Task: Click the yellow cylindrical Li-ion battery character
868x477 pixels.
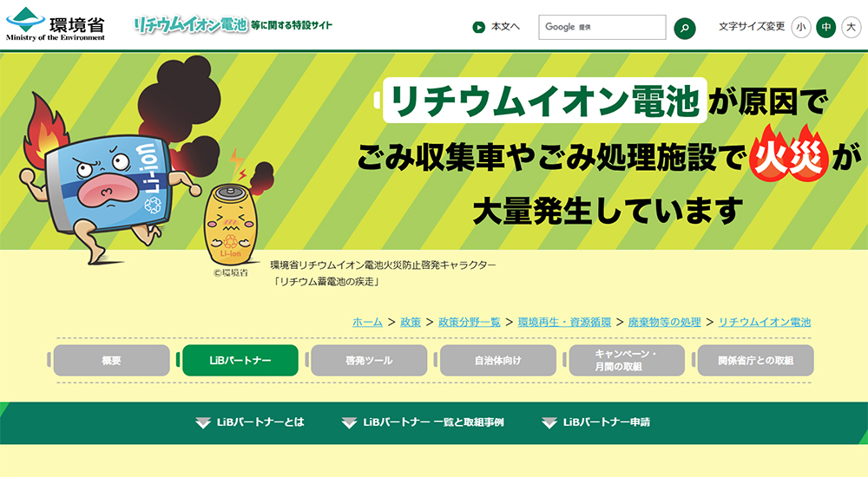Action: pos(232,222)
